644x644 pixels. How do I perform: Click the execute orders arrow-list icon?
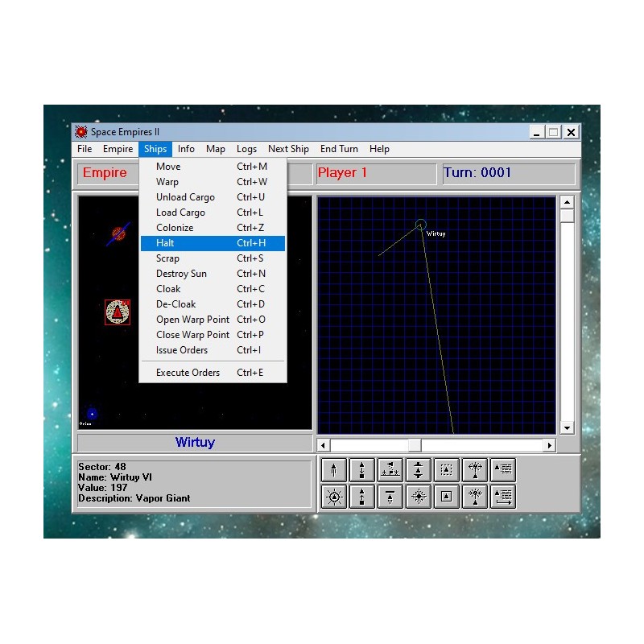pos(502,497)
